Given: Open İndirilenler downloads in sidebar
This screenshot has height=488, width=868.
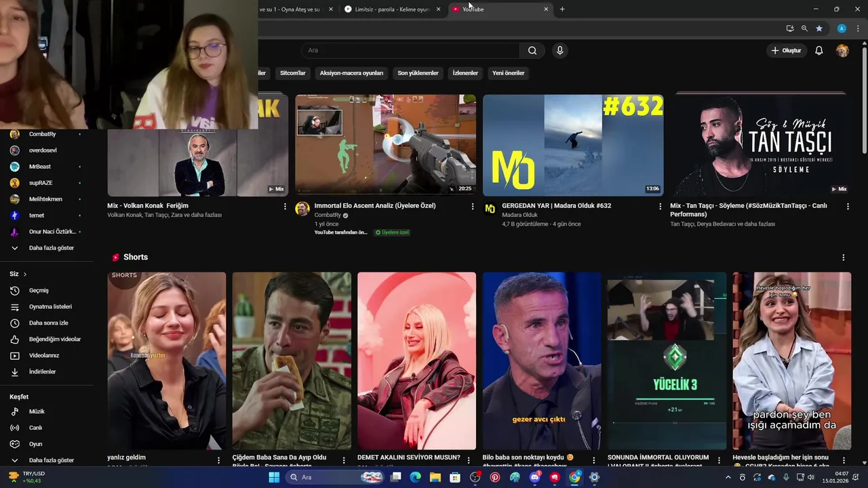Looking at the screenshot, I should click(x=46, y=371).
